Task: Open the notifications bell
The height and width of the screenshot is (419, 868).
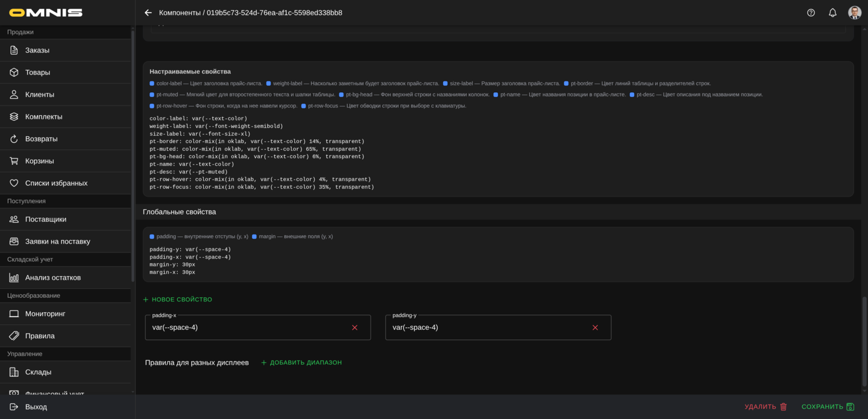Action: 832,13
